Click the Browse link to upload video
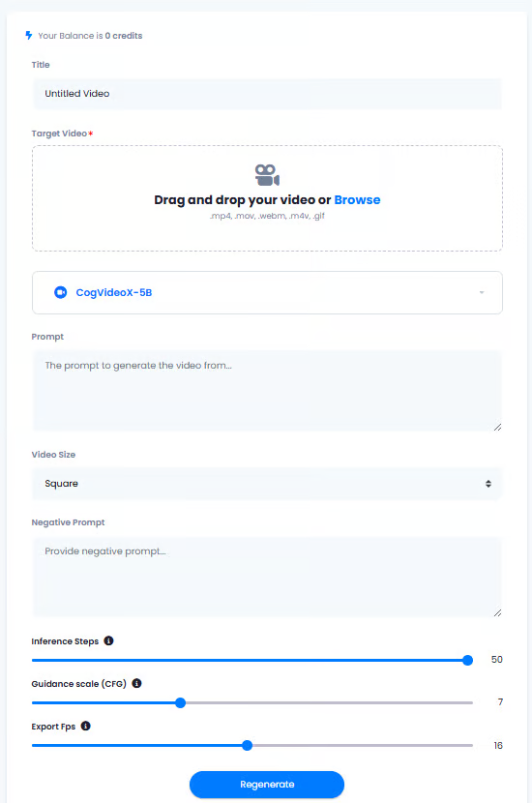 pos(357,199)
